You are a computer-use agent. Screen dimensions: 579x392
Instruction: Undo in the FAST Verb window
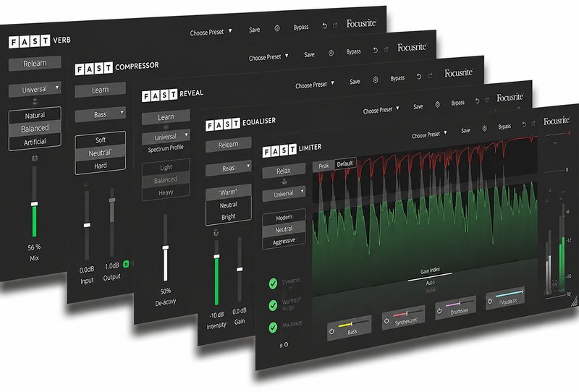tap(324, 26)
